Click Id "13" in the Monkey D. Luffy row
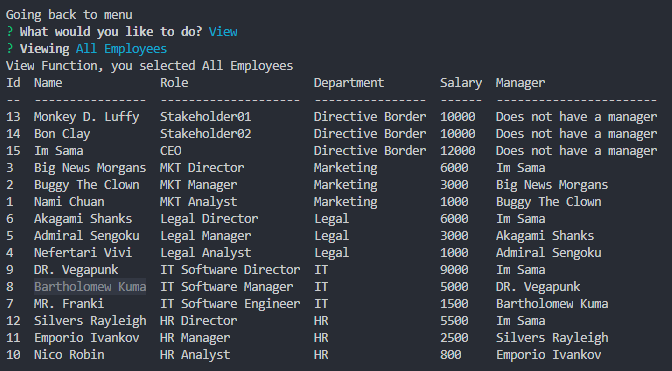Viewport: 672px width, 371px height. (13, 117)
